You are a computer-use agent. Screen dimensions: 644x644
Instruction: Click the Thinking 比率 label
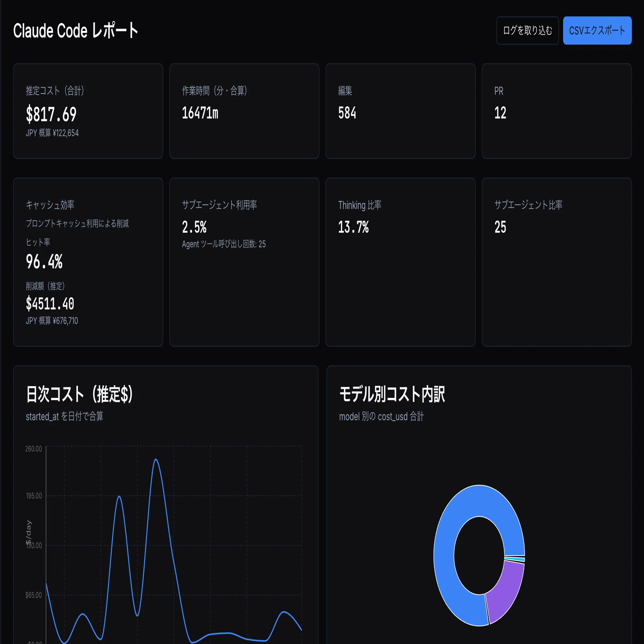360,205
